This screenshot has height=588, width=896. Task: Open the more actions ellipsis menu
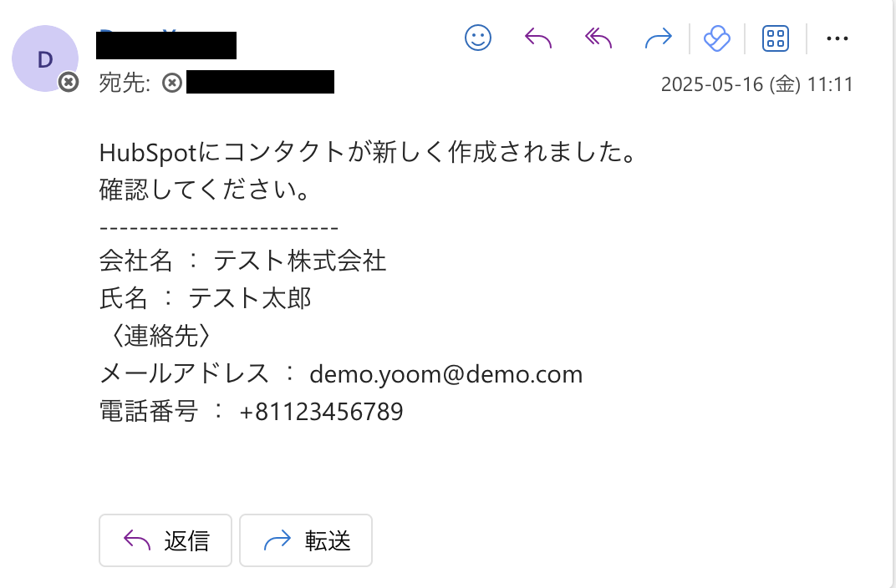pyautogui.click(x=837, y=38)
